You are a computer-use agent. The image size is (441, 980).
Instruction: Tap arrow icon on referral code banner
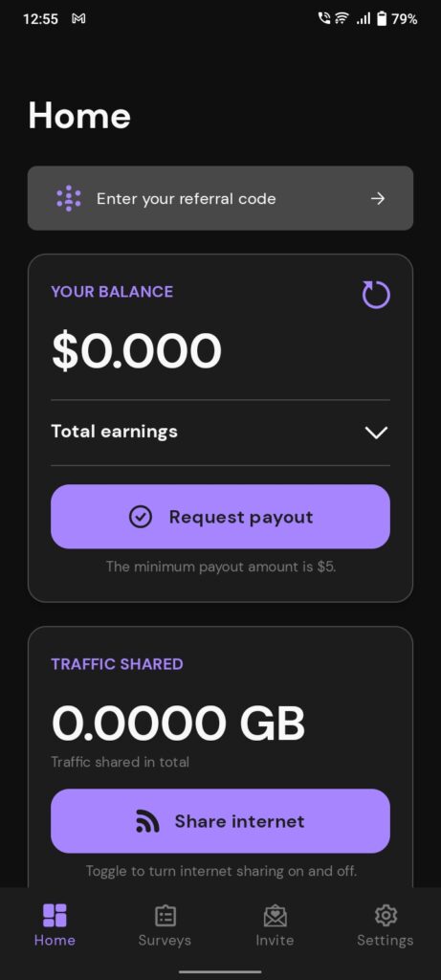click(x=377, y=199)
